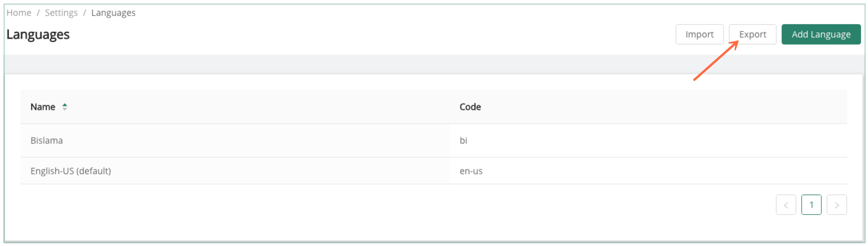Viewport: 868px width, 246px height.
Task: Sort by the Name column header
Action: click(43, 107)
